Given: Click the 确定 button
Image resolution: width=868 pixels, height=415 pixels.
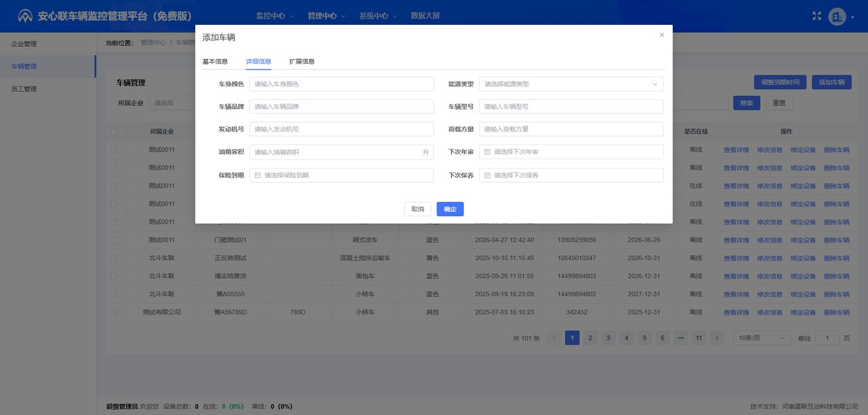Looking at the screenshot, I should [x=450, y=209].
